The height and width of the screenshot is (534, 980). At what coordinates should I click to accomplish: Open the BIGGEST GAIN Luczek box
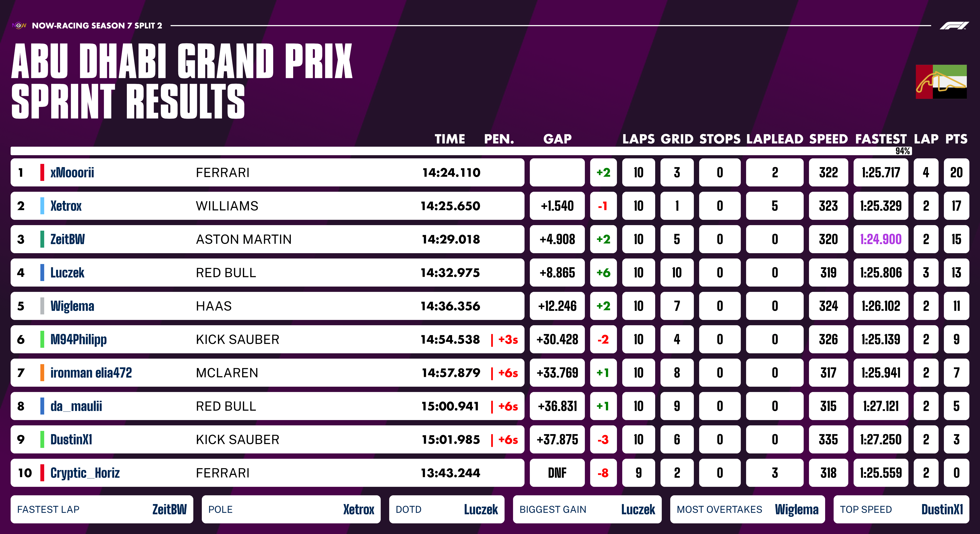[x=587, y=509]
